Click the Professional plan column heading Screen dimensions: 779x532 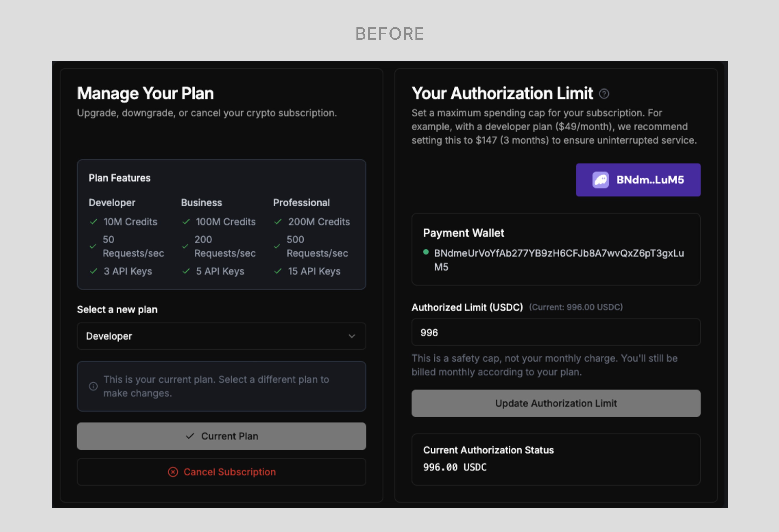pyautogui.click(x=301, y=203)
